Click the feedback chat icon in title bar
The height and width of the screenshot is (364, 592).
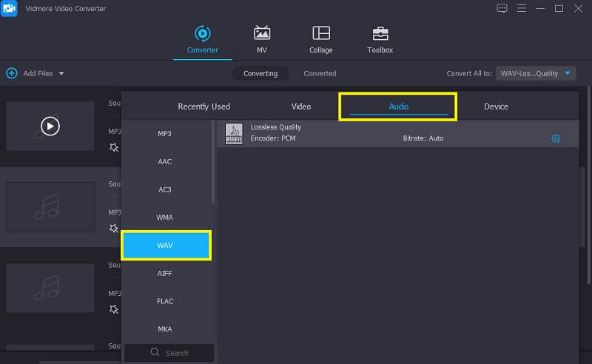point(502,9)
